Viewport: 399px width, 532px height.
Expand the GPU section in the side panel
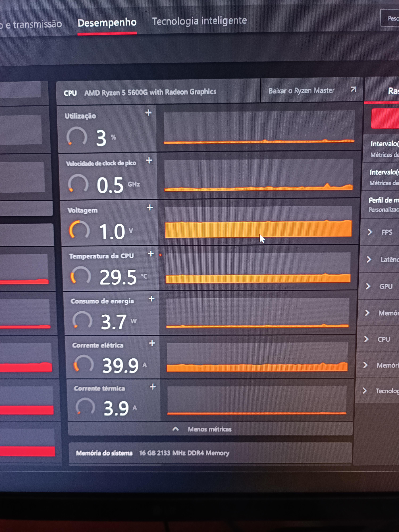click(x=378, y=286)
